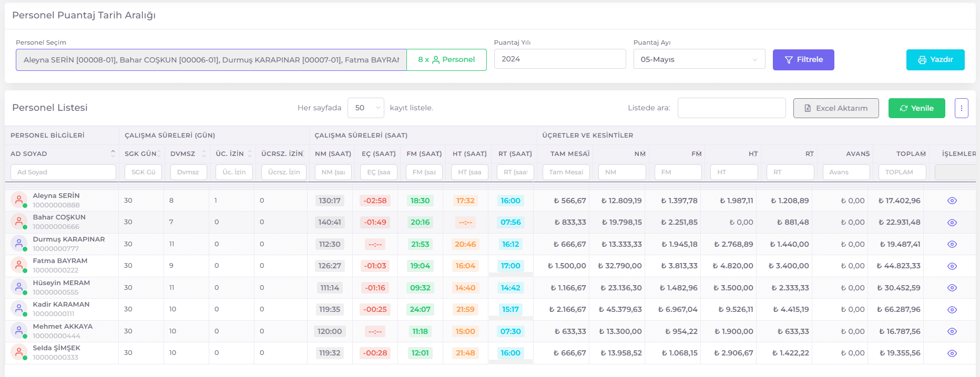This screenshot has height=377, width=980.
Task: Click Selda ŞİMŞEK's avatar icon
Action: coord(19,352)
